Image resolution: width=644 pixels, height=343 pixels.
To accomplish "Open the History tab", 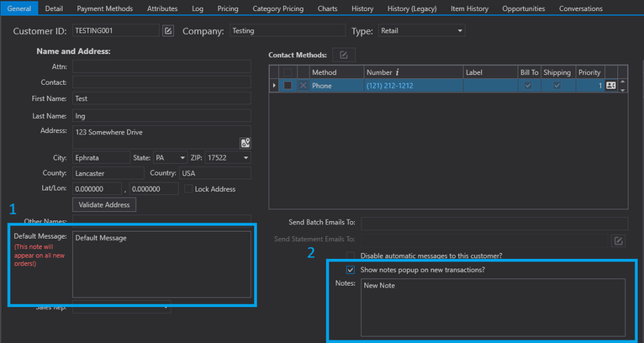I will 362,8.
